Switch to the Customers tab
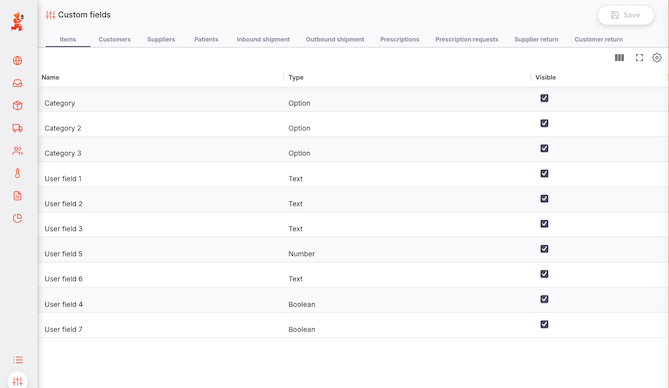669x388 pixels. (x=115, y=39)
